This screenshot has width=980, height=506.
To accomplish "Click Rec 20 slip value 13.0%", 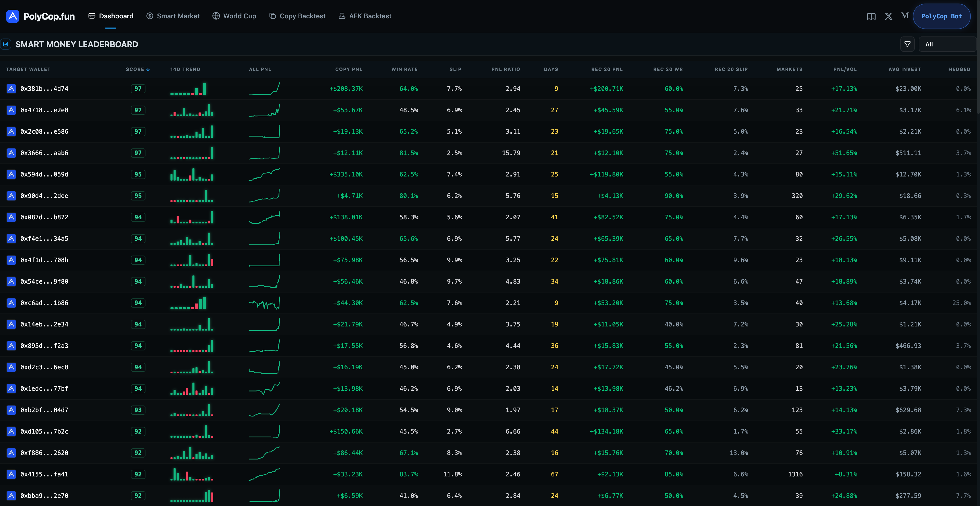I will click(x=739, y=453).
